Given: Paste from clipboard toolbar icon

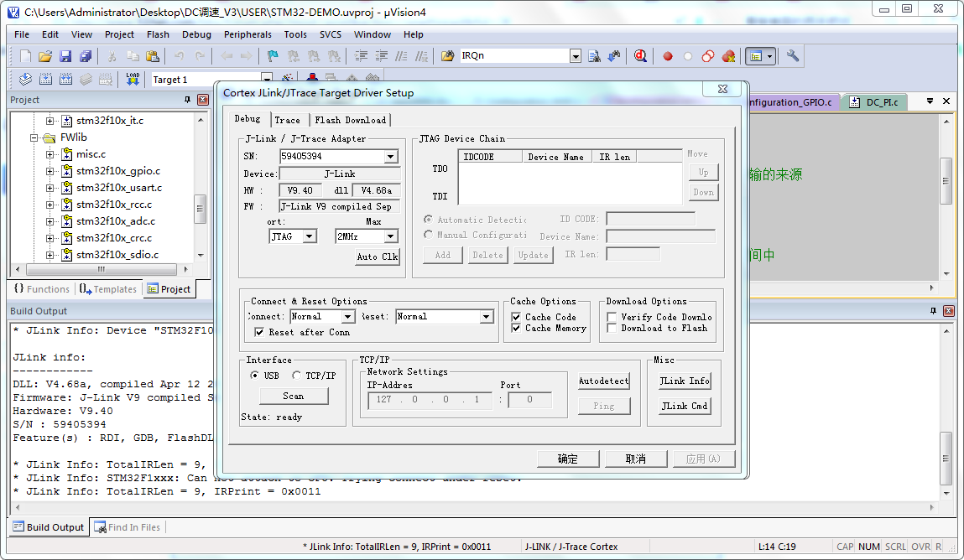Looking at the screenshot, I should [x=153, y=56].
